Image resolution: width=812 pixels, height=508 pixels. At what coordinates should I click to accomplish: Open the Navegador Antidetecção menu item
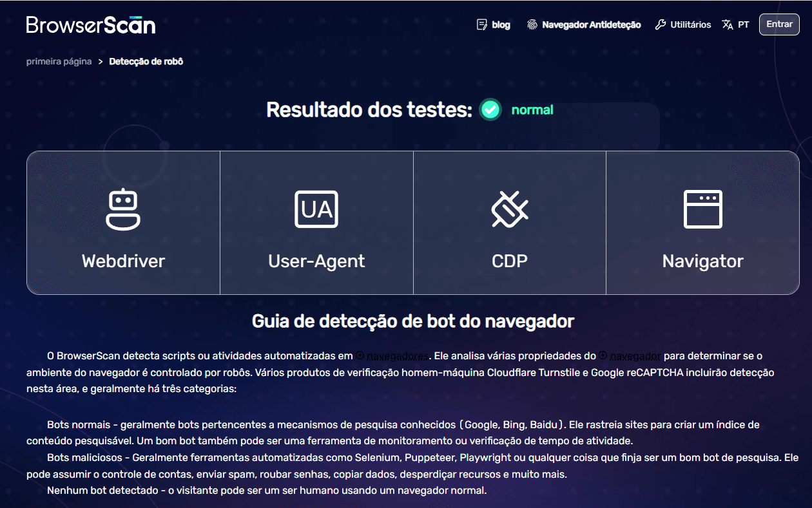(x=584, y=24)
